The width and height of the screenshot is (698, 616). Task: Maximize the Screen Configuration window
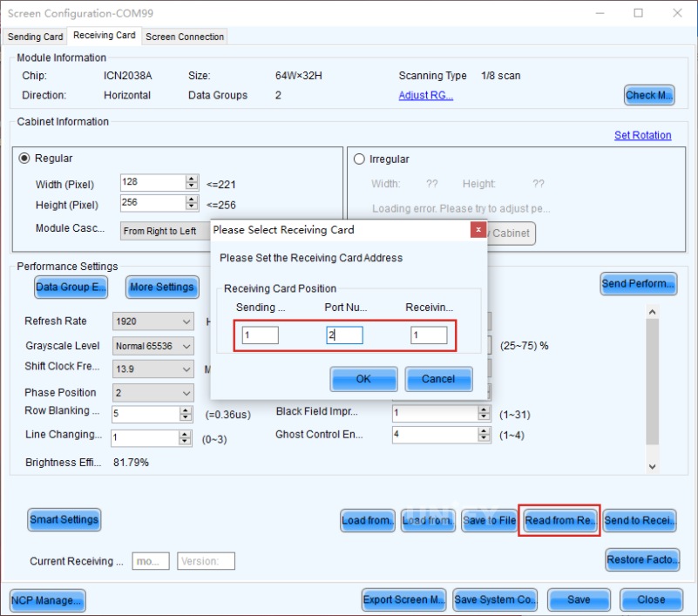(x=639, y=13)
